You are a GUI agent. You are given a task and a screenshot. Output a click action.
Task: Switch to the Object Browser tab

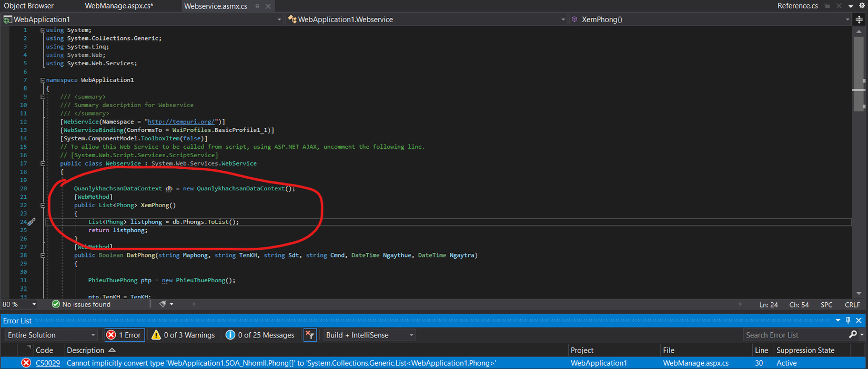pyautogui.click(x=29, y=6)
